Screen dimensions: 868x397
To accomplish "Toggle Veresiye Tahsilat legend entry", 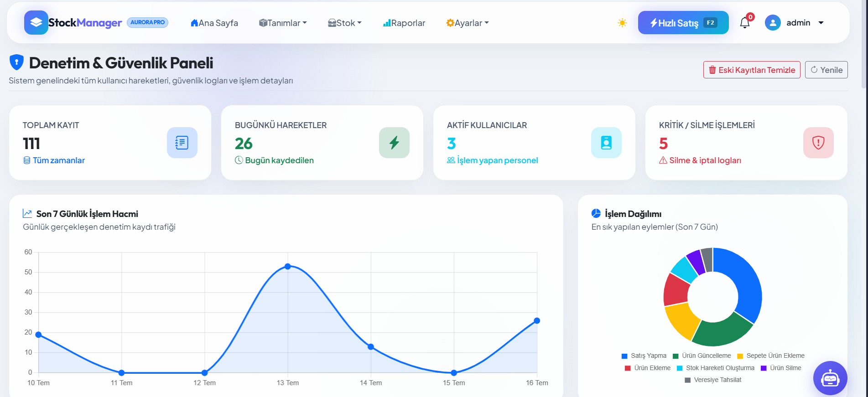I will (713, 380).
